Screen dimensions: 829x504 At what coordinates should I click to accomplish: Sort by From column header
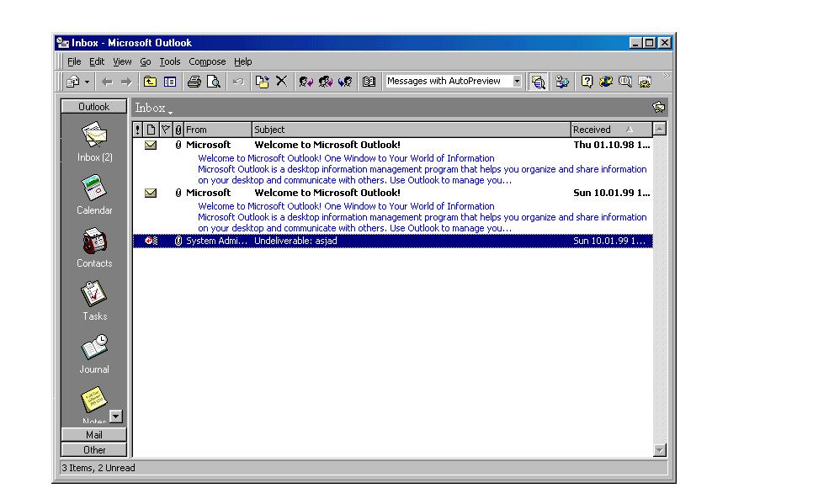coord(218,130)
